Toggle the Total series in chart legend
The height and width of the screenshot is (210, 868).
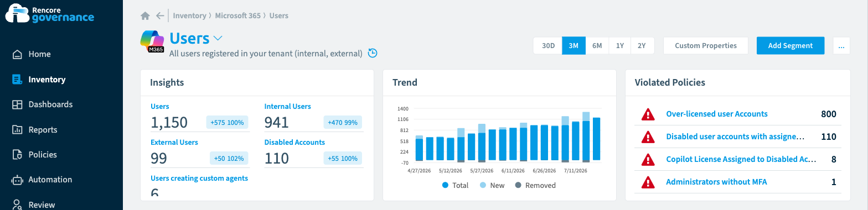(456, 185)
